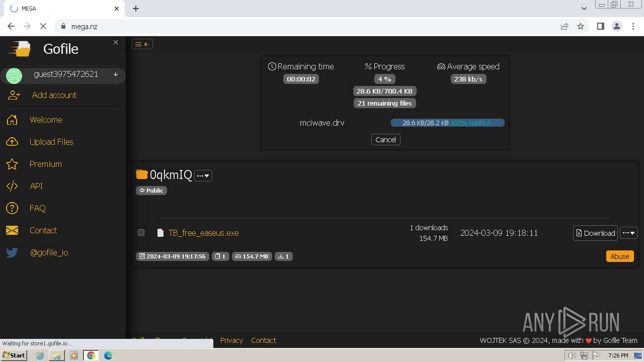Click the file count badge next to date
Viewport: 644px width, 362px height.
point(220,256)
